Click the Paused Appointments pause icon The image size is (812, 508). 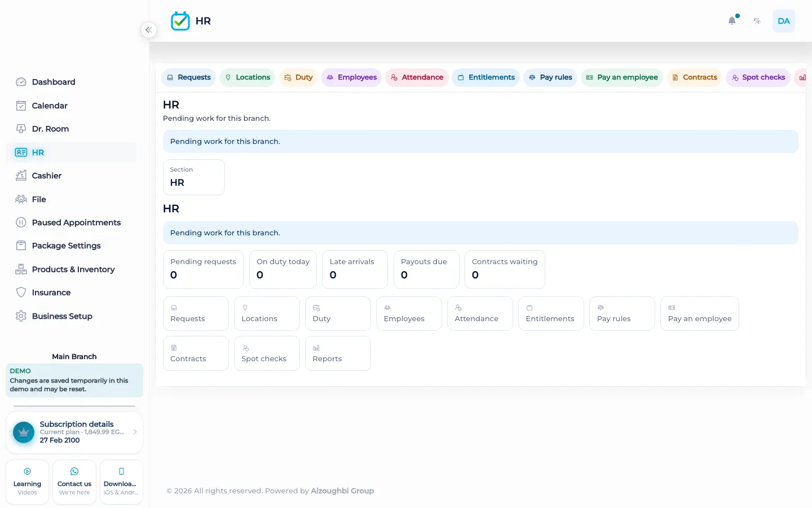click(x=21, y=222)
